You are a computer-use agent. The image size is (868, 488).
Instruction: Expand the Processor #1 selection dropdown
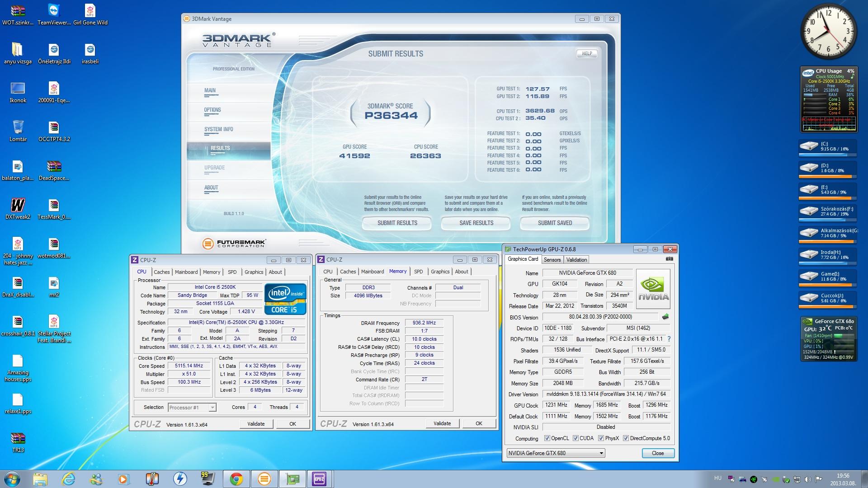click(212, 408)
